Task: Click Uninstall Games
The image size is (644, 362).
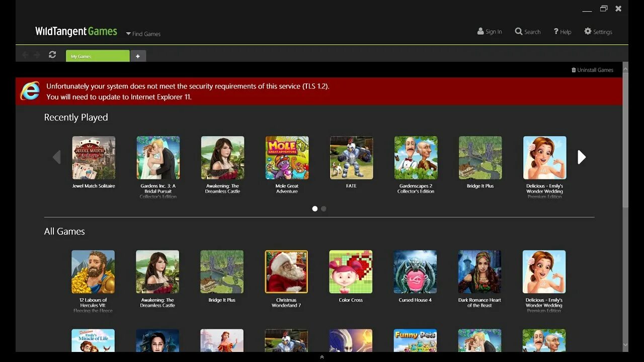Action: (x=592, y=70)
